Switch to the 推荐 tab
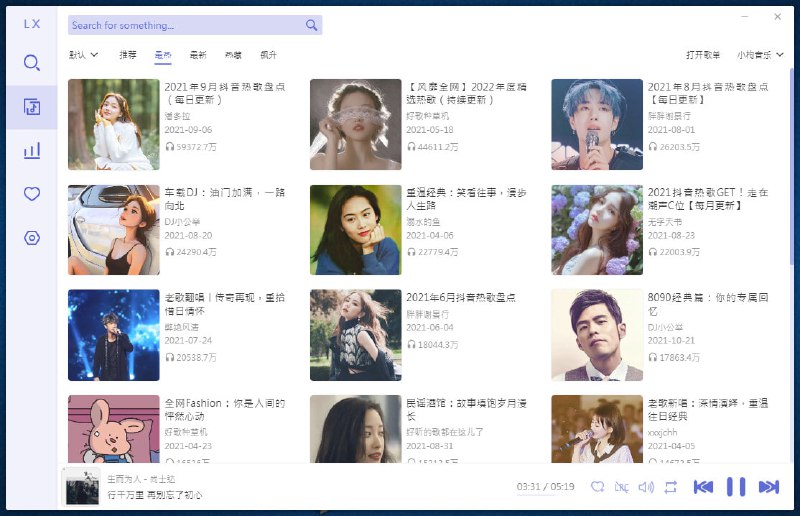 point(128,55)
